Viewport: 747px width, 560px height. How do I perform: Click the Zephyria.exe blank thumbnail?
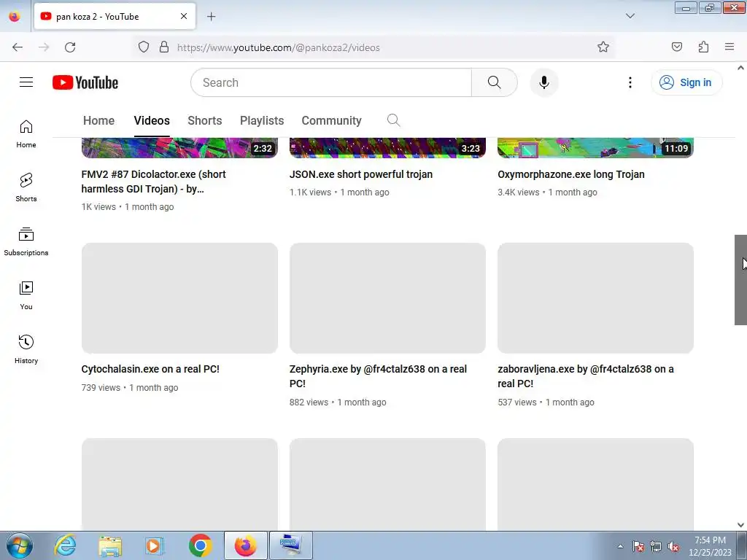[x=387, y=298]
